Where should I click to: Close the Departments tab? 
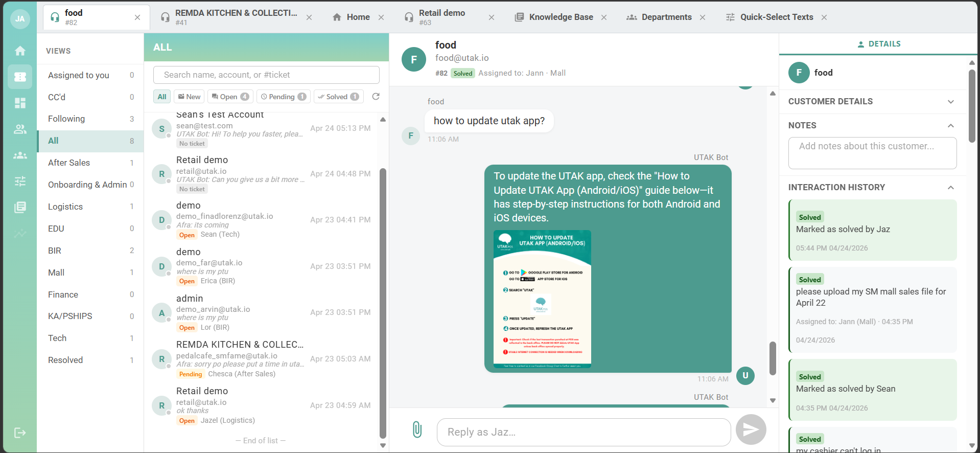(703, 17)
